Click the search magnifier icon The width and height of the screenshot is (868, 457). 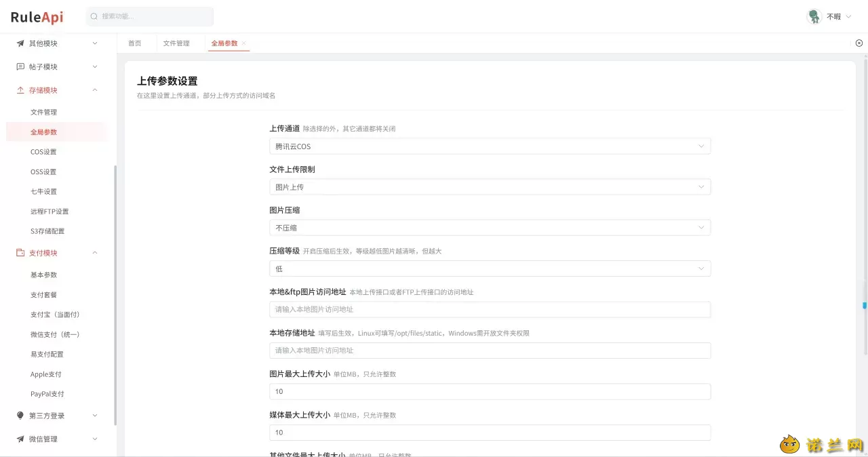click(x=94, y=16)
